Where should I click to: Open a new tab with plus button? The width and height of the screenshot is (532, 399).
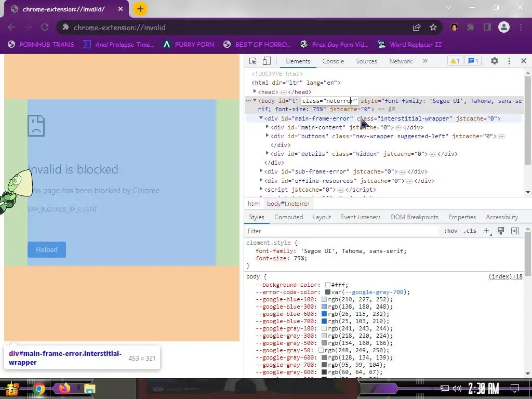coord(140,9)
